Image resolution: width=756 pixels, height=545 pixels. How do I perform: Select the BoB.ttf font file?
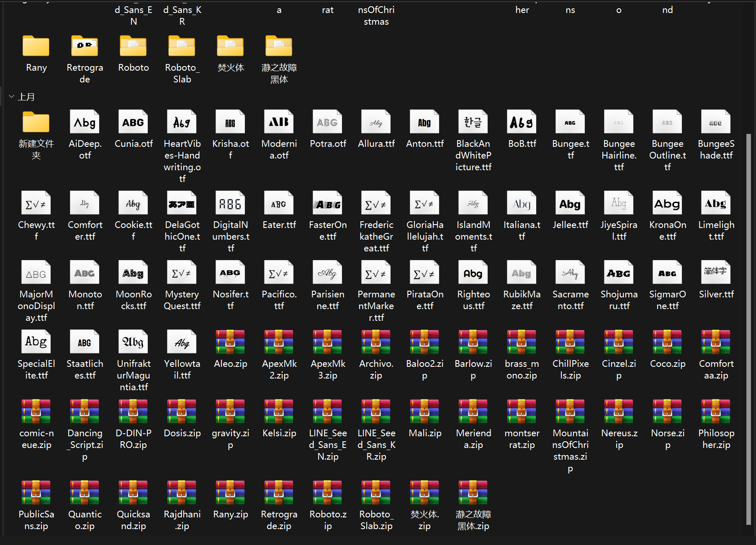pos(522,122)
